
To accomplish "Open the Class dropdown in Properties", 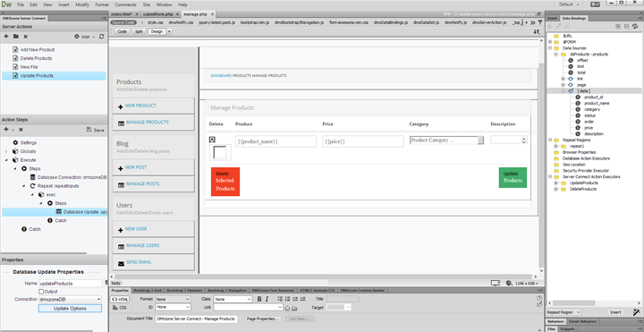I will coord(233,299).
